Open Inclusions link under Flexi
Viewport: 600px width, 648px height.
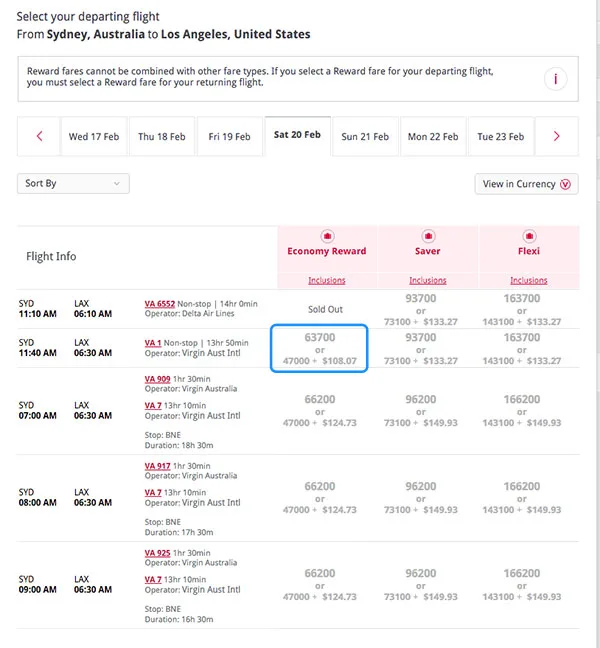point(528,281)
